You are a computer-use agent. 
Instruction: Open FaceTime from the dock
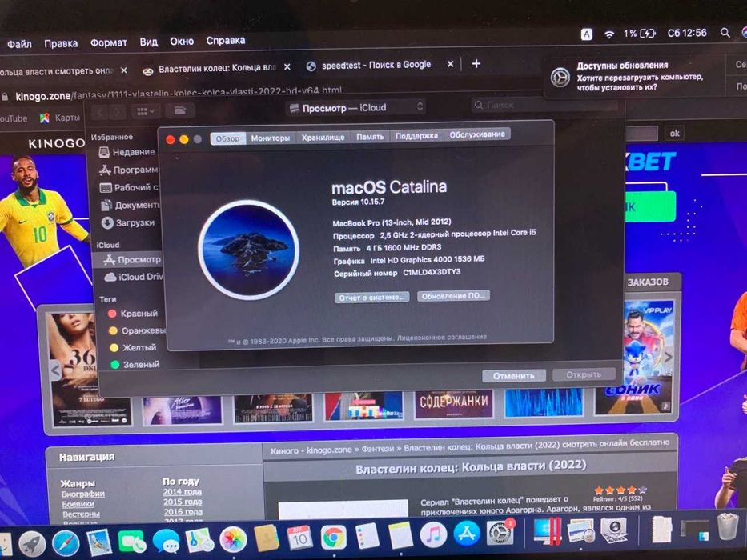[132, 542]
